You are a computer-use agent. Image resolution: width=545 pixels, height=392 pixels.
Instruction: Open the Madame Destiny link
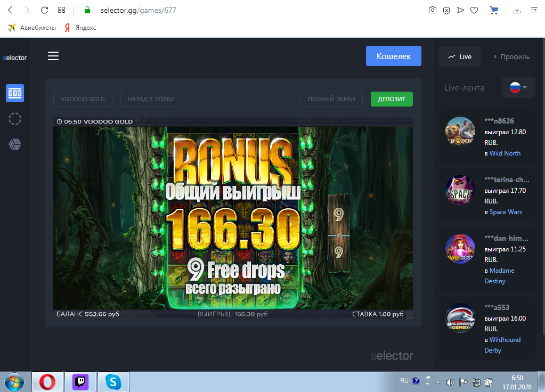500,275
